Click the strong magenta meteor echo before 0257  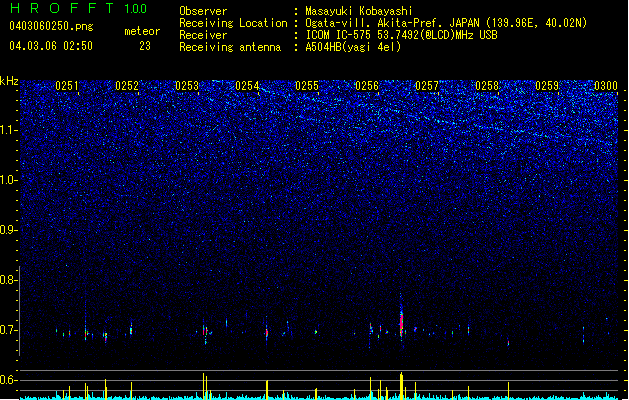point(401,323)
